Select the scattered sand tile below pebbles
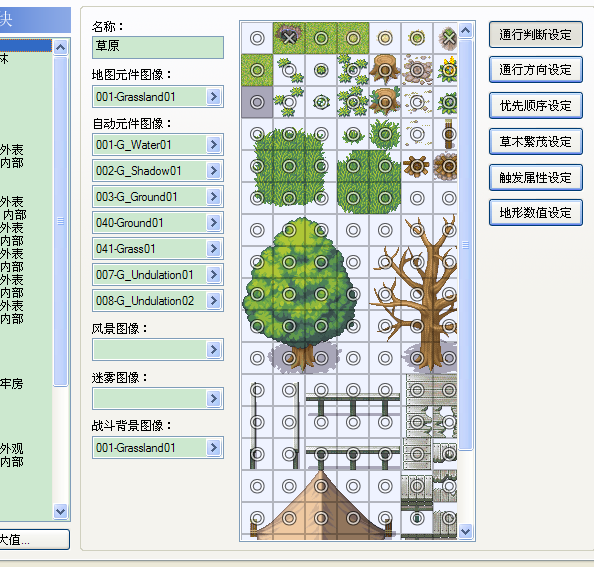The image size is (594, 567). (x=417, y=102)
